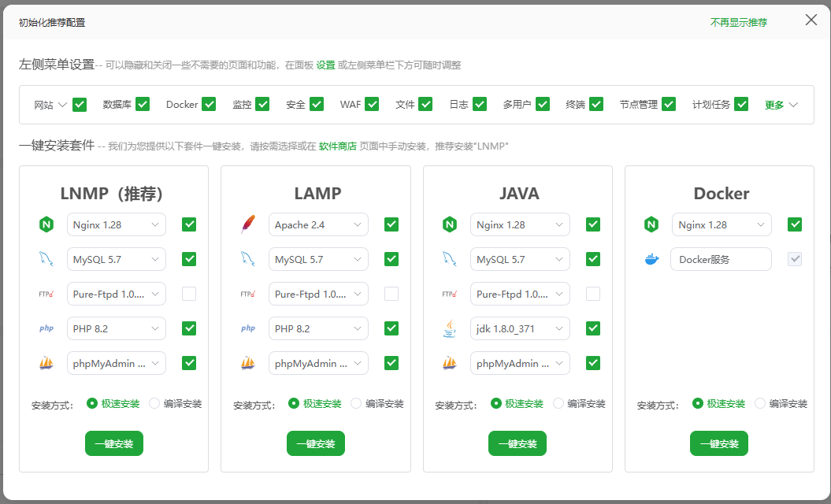Viewport: 831px width, 504px height.
Task: Click the MySQL dolphin icon in LAMP card
Action: tap(248, 259)
